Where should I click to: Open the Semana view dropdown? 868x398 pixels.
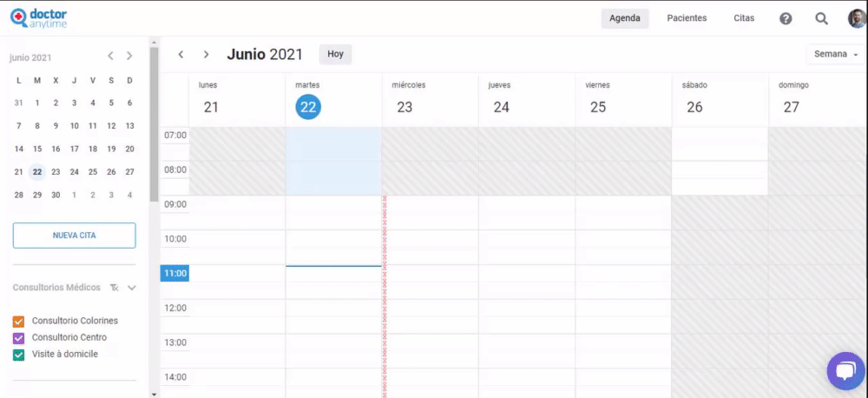[835, 55]
